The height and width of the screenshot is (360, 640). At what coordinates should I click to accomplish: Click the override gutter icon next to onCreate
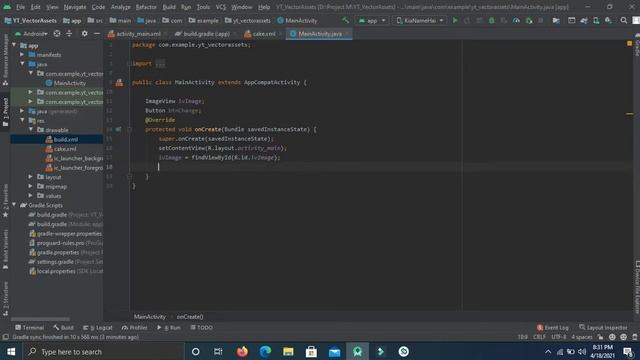click(118, 129)
